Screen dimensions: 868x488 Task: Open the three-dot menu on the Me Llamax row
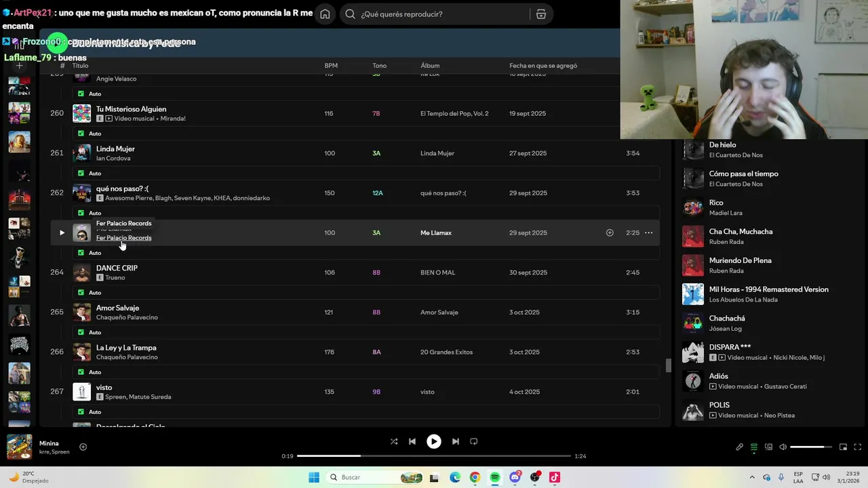[649, 232]
